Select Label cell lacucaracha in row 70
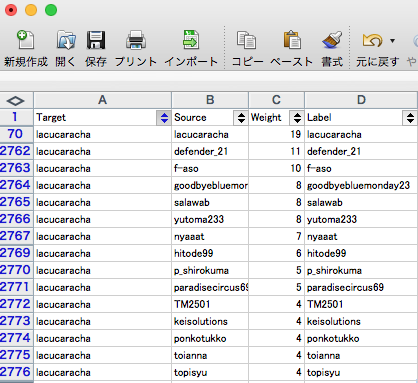 (361, 134)
